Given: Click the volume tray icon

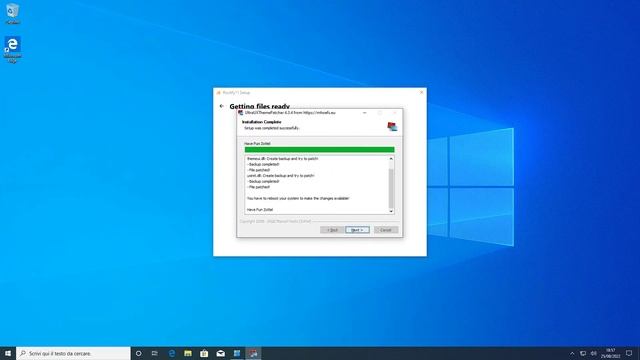Looking at the screenshot, I should click(x=594, y=353).
